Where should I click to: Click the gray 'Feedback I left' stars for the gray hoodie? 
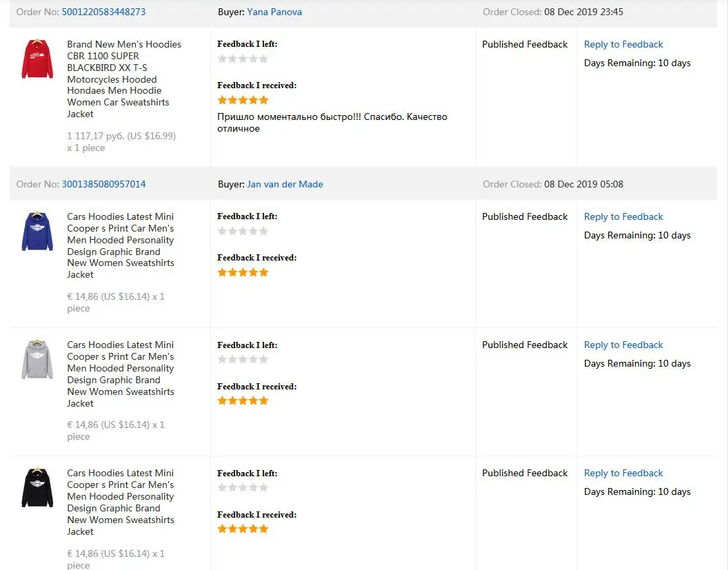point(243,359)
